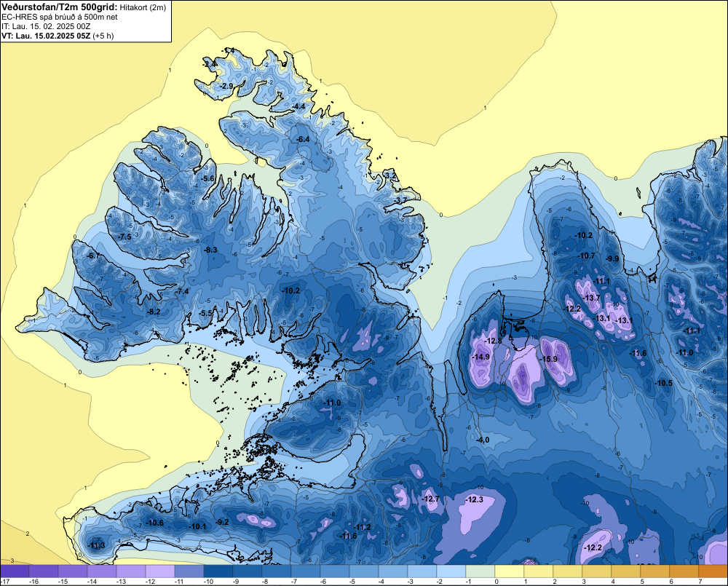The height and width of the screenshot is (586, 728).
Task: Click the -3.2 temperature label
Action: pos(391,175)
